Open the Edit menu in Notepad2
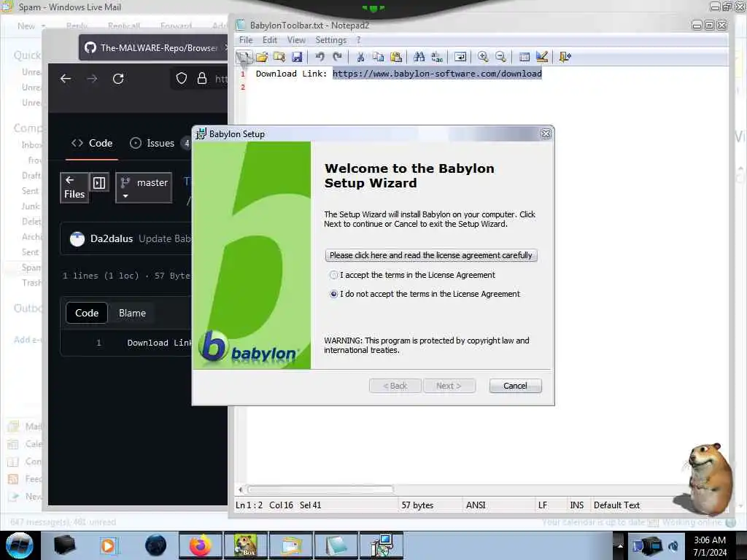The image size is (747, 560). point(270,40)
